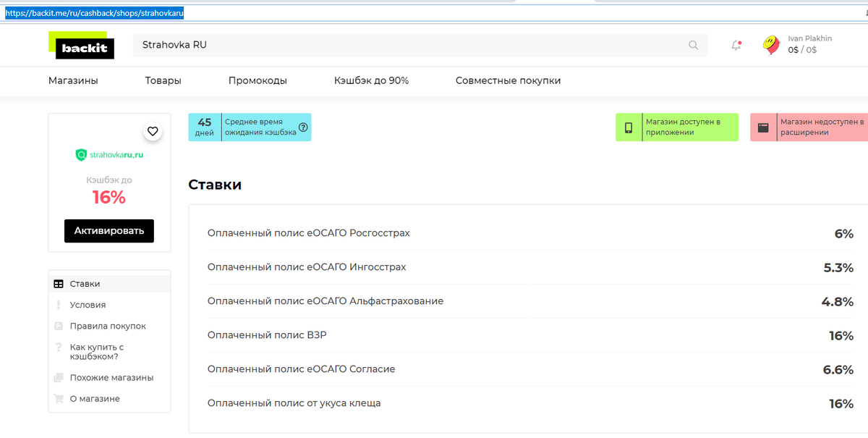Open Кэшбэк до 90% menu

371,81
